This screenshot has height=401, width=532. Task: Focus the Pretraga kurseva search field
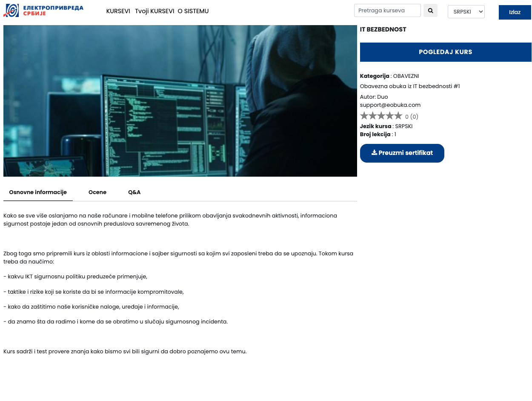(x=387, y=11)
